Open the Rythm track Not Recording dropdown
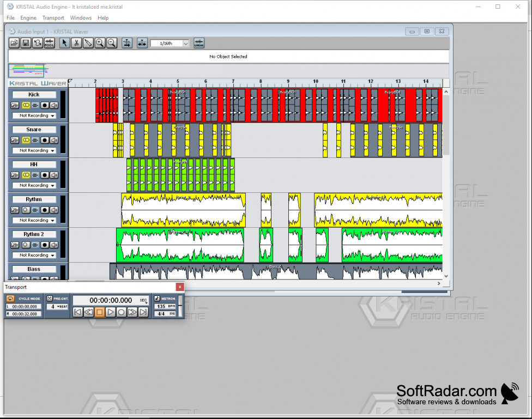The image size is (532, 419). (x=34, y=220)
